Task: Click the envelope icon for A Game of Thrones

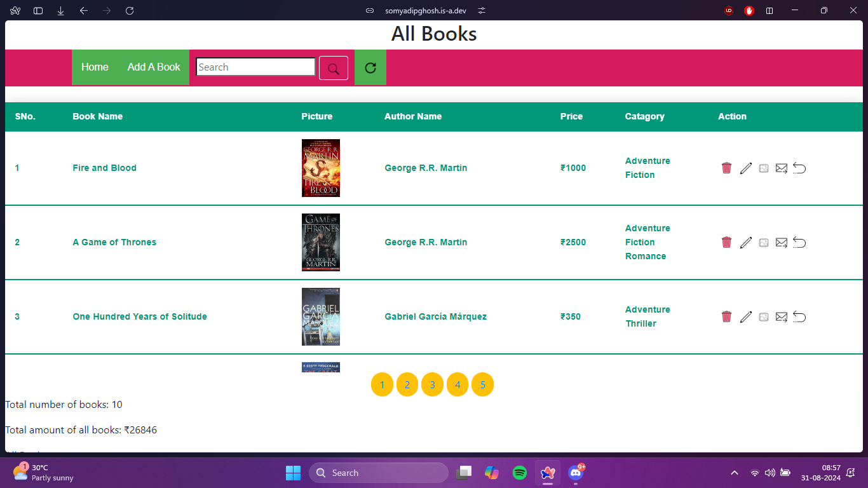Action: point(781,242)
